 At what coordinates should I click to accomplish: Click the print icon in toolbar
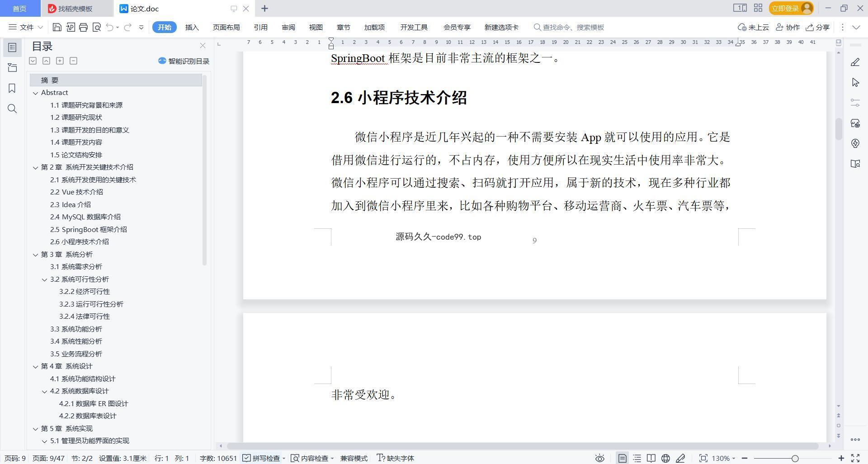point(83,27)
